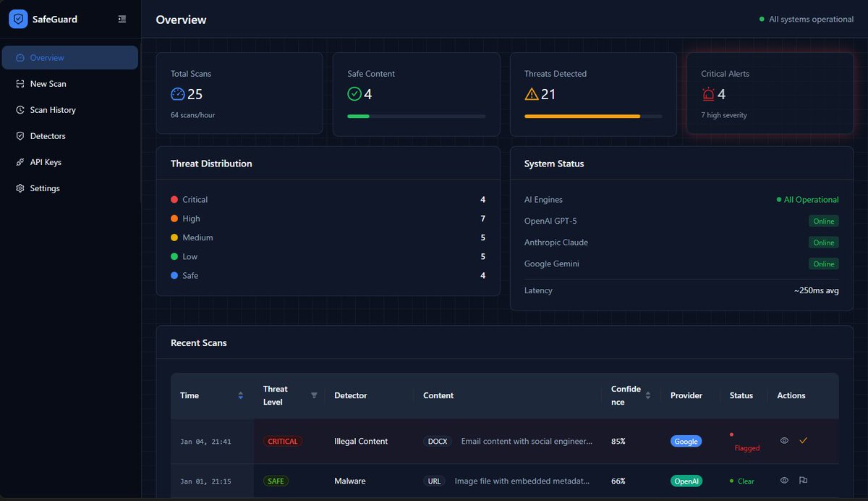Open Settings from the sidebar
The width and height of the screenshot is (868, 501).
(x=70, y=188)
